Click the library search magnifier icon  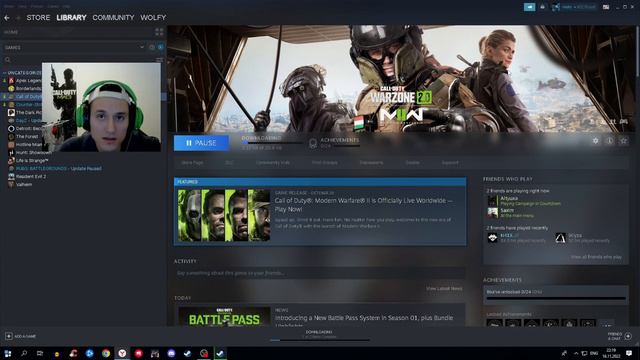7,60
